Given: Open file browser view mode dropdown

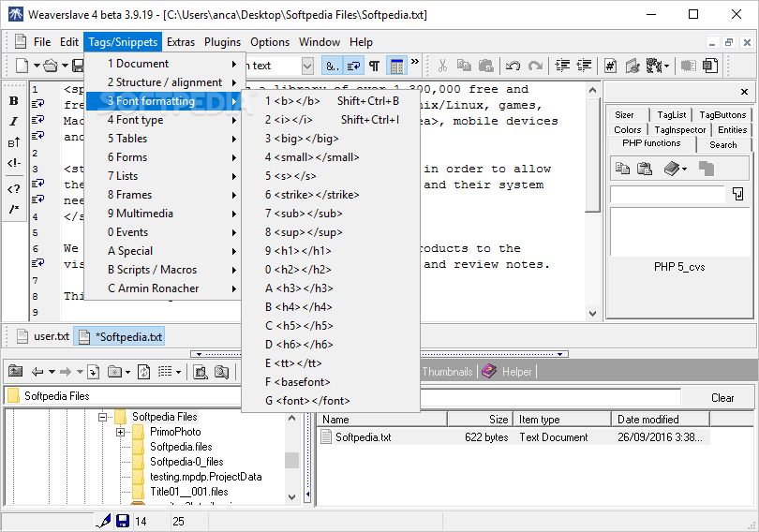Looking at the screenshot, I should point(178,372).
